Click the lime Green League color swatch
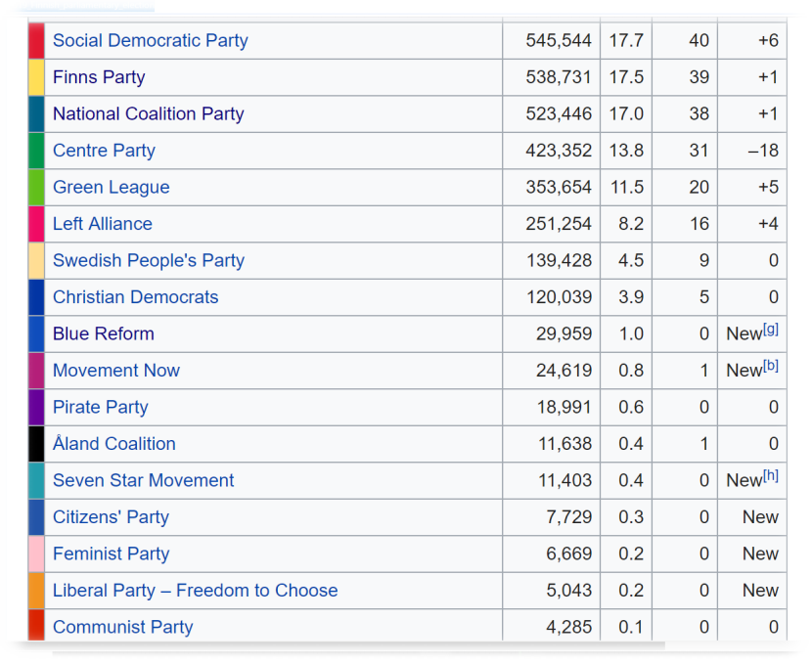This screenshot has width=812, height=664. click(x=36, y=188)
